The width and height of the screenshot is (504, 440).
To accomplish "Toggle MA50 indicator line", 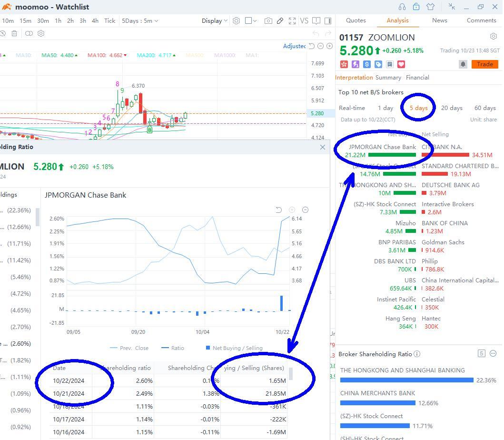I will point(59,55).
